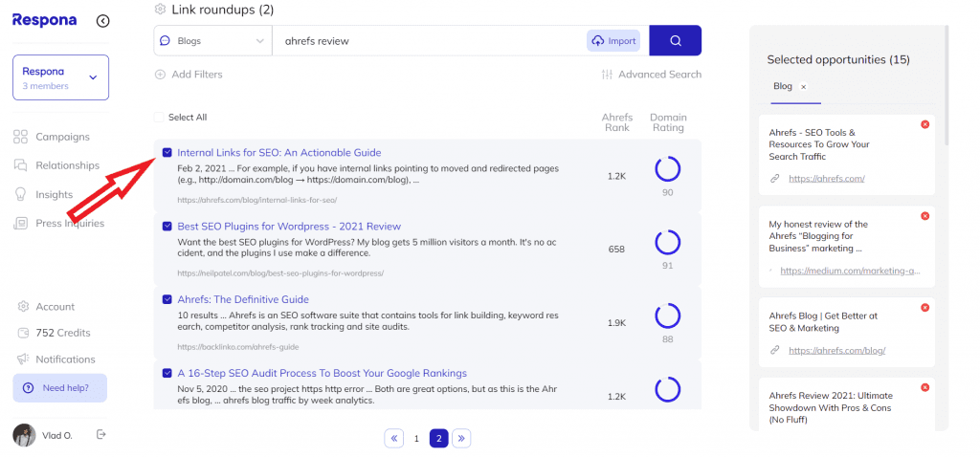Click the domain rating 88 circle
The image size is (980, 457).
(x=667, y=316)
